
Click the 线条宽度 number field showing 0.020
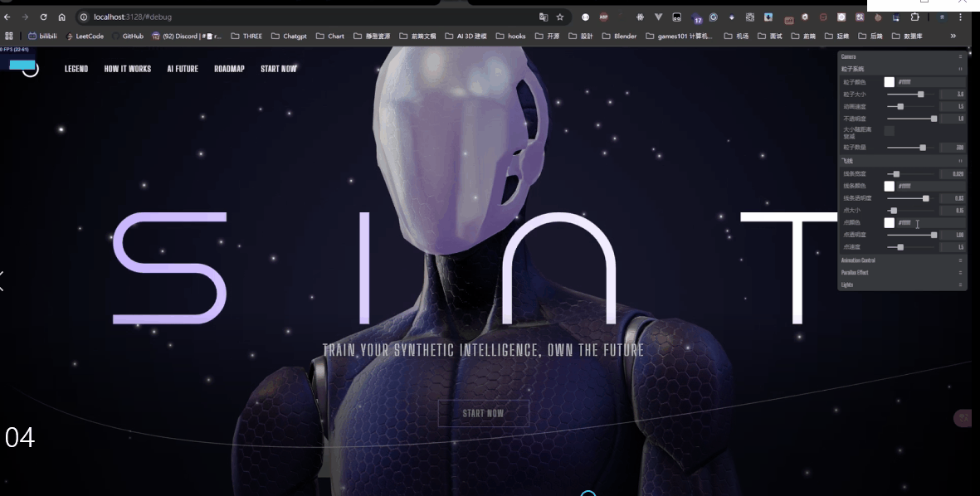[953, 173]
